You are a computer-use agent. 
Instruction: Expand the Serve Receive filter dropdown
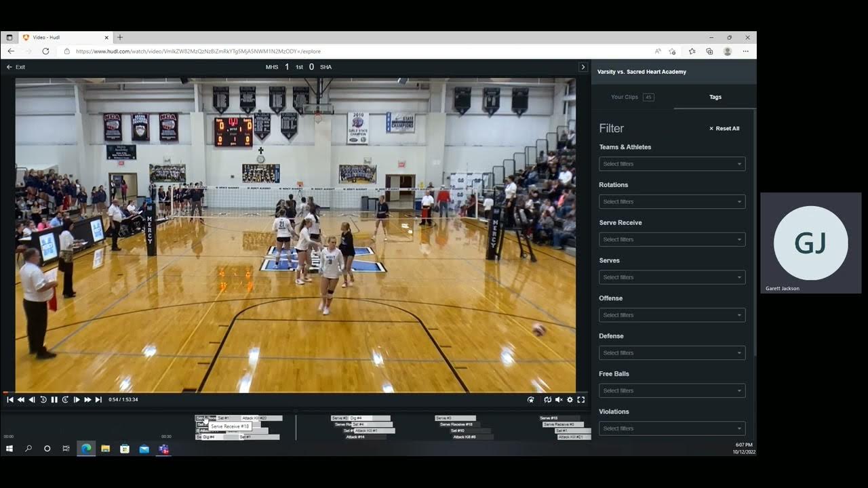672,239
